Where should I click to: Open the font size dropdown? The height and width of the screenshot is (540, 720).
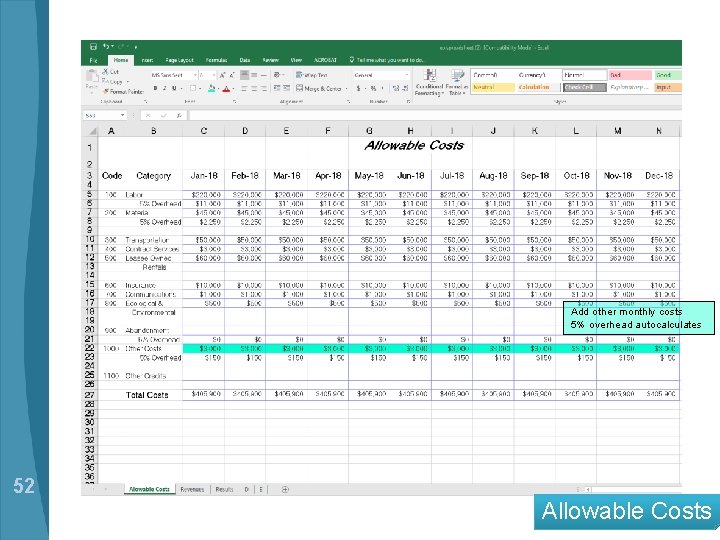point(213,75)
